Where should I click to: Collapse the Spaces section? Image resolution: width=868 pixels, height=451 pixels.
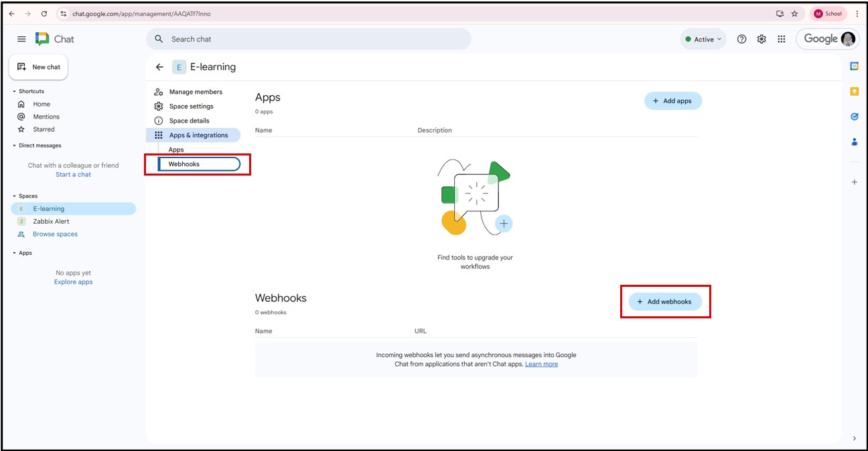(15, 196)
